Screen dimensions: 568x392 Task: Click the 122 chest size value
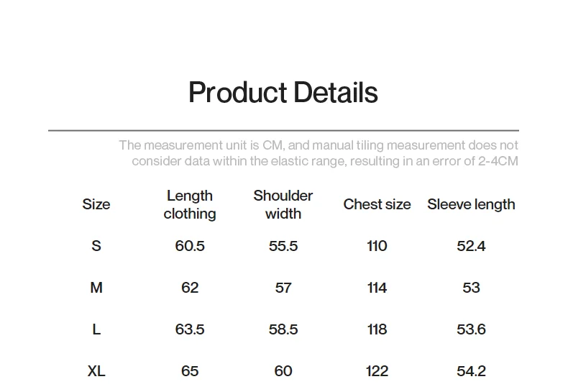pyautogui.click(x=377, y=371)
